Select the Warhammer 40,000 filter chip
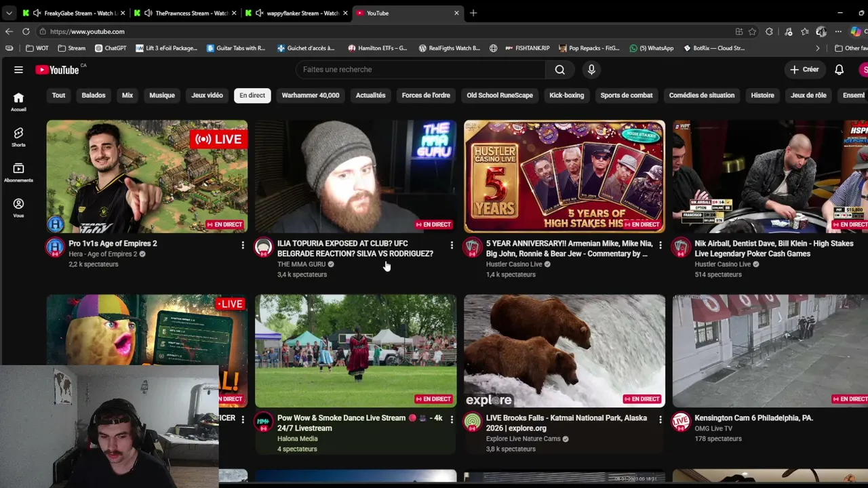The width and height of the screenshot is (868, 488). pyautogui.click(x=311, y=96)
